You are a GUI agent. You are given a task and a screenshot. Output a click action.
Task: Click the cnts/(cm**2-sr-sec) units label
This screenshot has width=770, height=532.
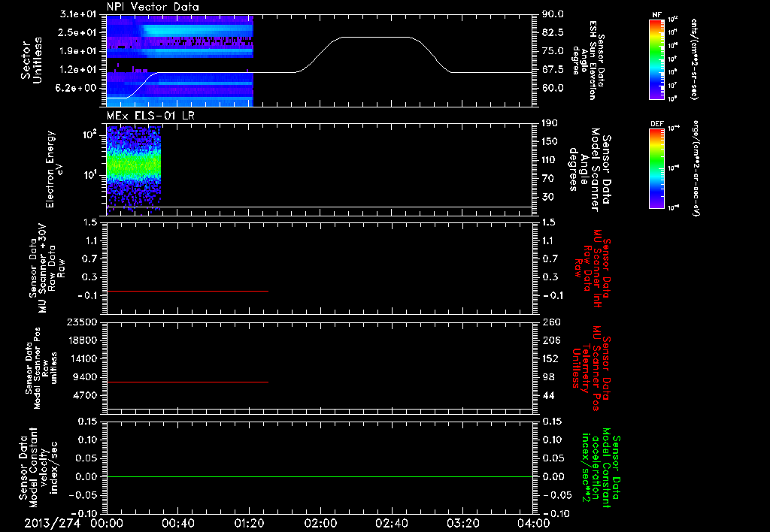(694, 59)
